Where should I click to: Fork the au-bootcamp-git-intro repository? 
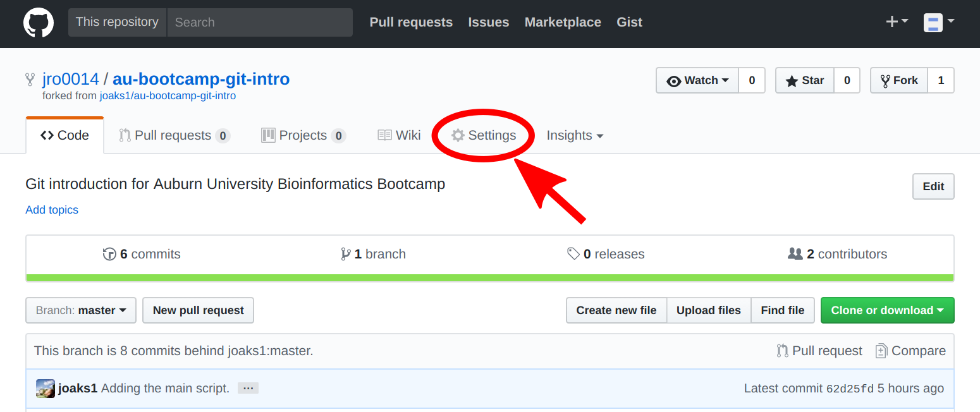click(x=899, y=80)
